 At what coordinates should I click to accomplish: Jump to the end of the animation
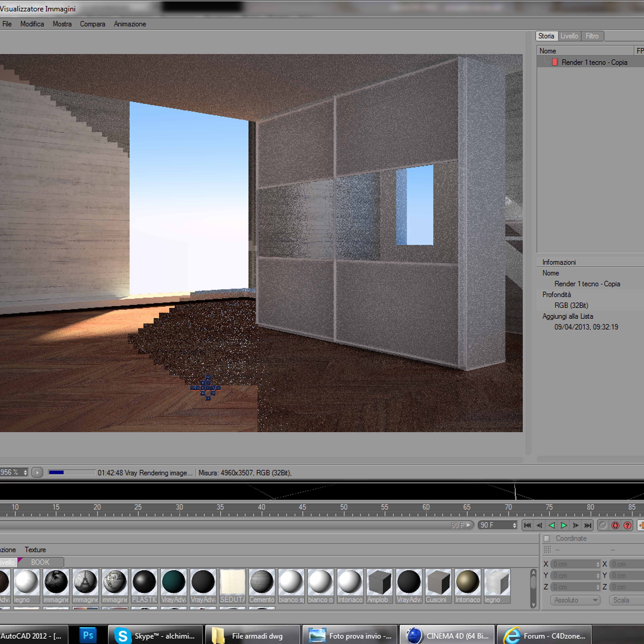588,525
